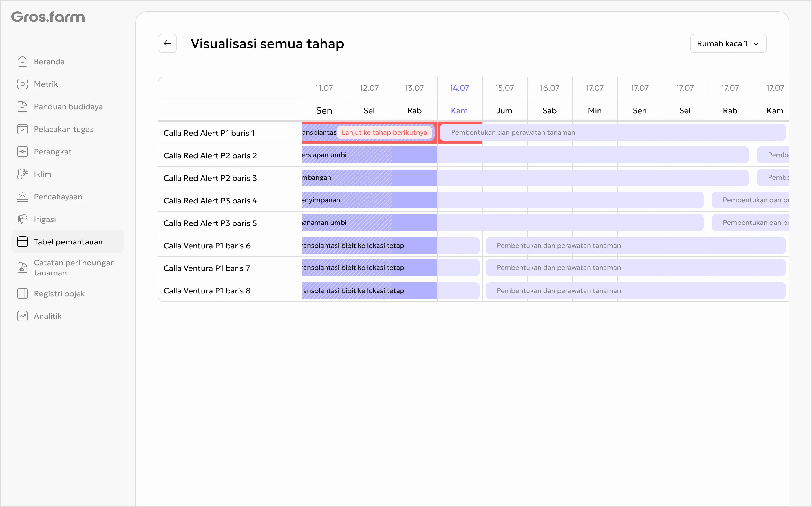This screenshot has width=812, height=507.
Task: Click the Beranda home icon
Action: coord(23,61)
